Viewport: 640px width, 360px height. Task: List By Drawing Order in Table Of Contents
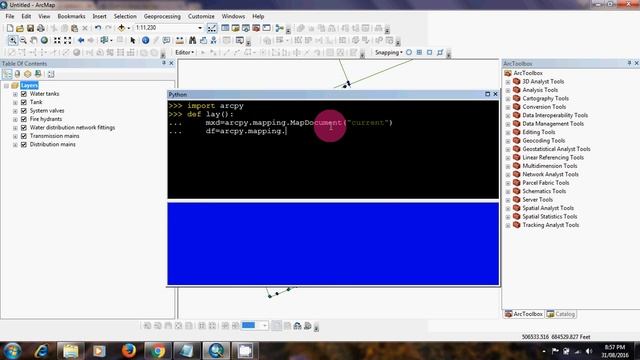point(7,74)
